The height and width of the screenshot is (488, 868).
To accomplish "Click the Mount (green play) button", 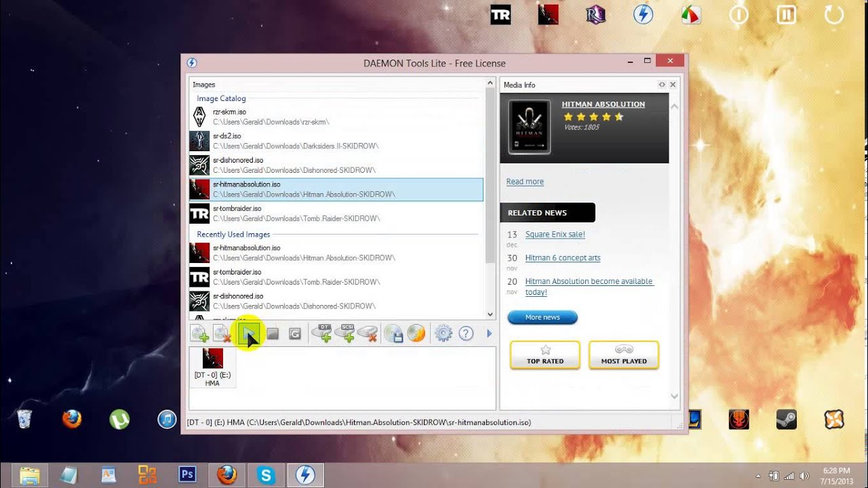I will pyautogui.click(x=250, y=333).
